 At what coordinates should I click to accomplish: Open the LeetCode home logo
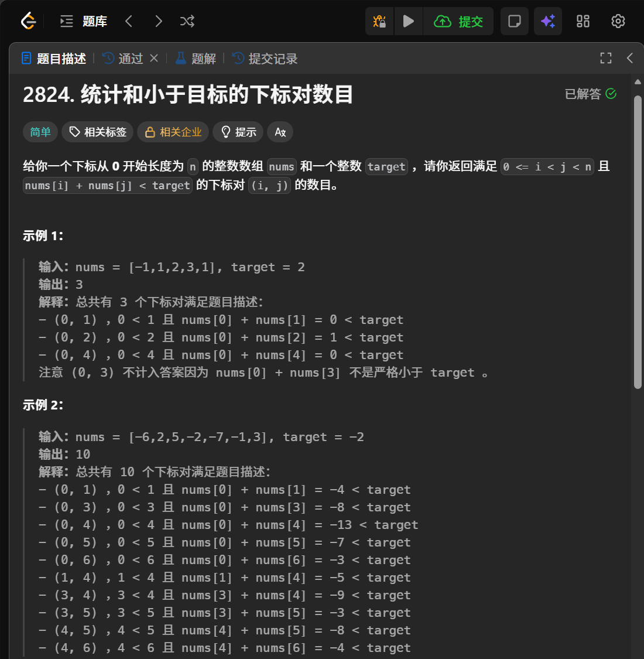click(28, 21)
